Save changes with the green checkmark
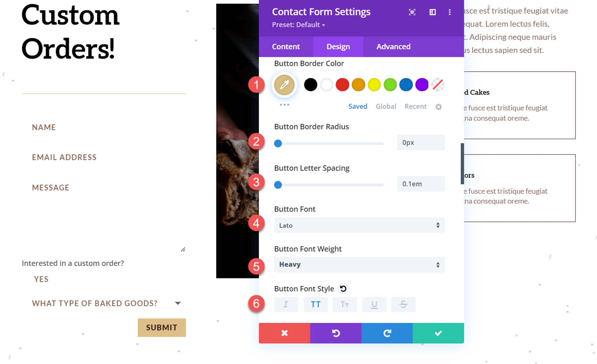This screenshot has height=364, width=597. pyautogui.click(x=438, y=333)
